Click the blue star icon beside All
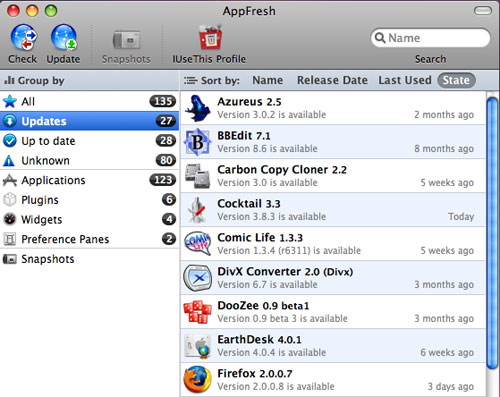Image resolution: width=500 pixels, height=397 pixels. click(10, 101)
